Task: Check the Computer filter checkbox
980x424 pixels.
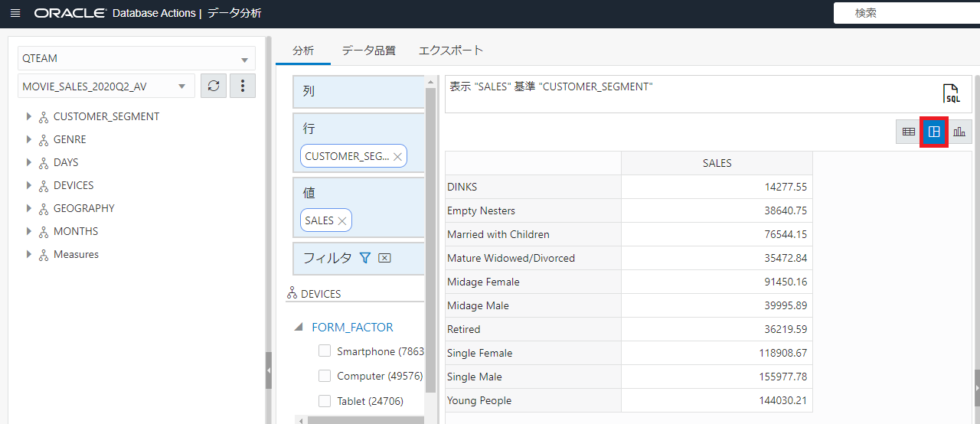Action: pyautogui.click(x=325, y=376)
